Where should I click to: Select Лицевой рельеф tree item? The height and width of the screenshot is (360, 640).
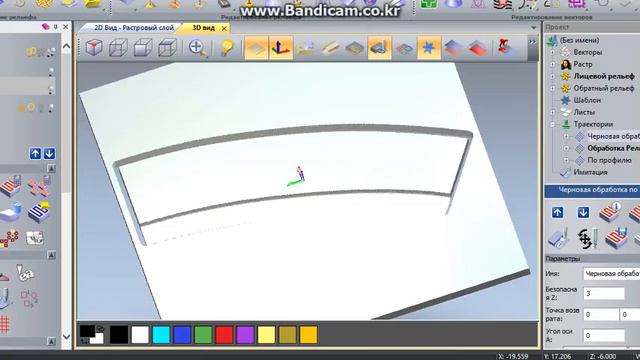tap(604, 76)
